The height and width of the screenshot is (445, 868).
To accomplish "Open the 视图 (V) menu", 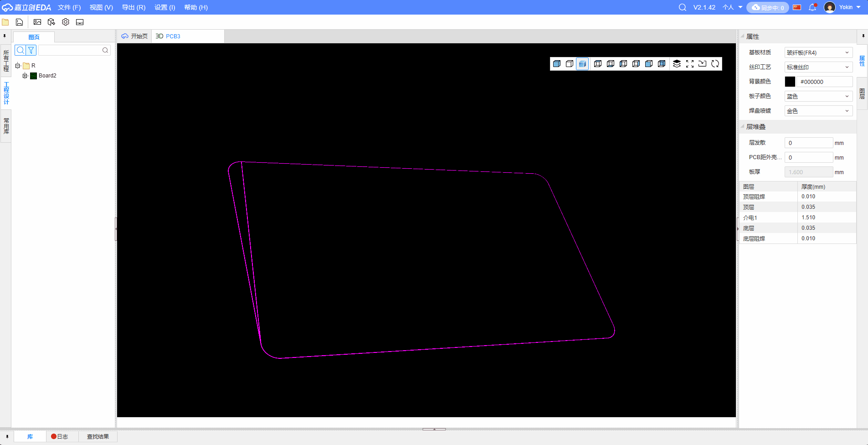I will click(x=101, y=7).
